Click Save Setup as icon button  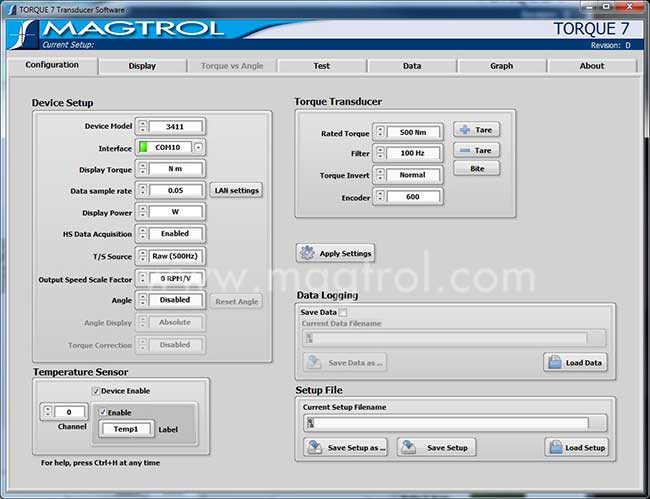[x=346, y=447]
